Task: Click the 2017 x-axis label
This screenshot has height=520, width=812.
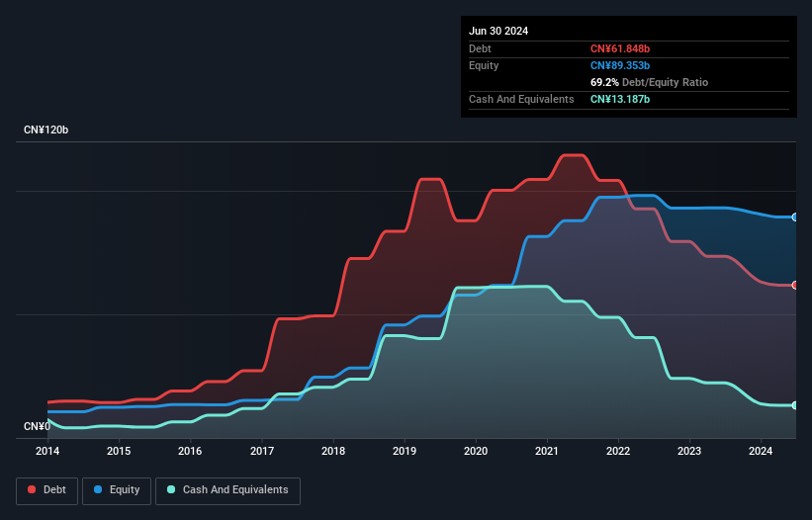Action: 262,451
